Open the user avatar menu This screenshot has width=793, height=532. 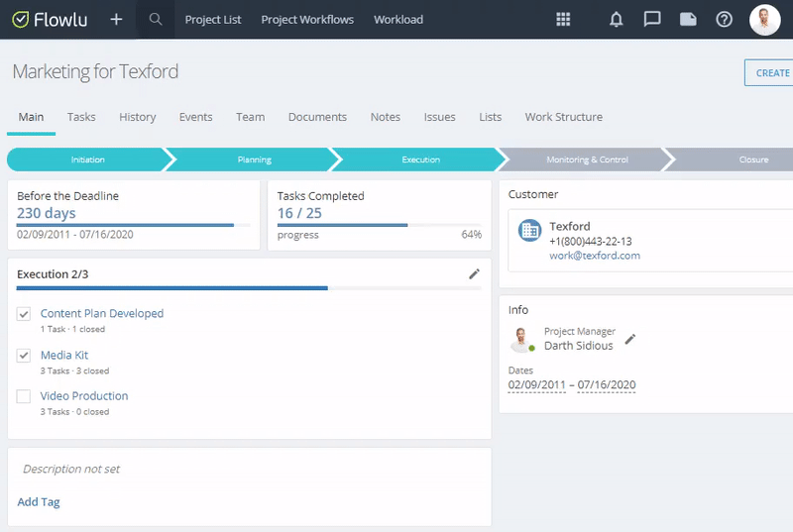765,19
